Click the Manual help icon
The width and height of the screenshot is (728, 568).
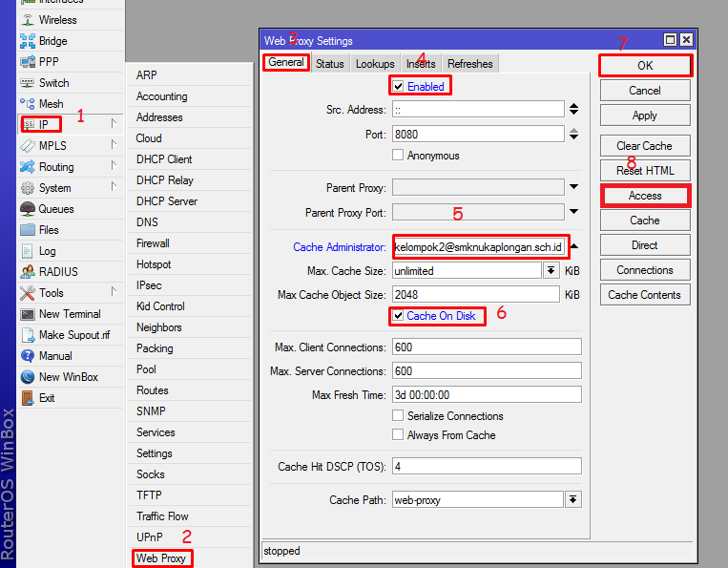(28, 356)
